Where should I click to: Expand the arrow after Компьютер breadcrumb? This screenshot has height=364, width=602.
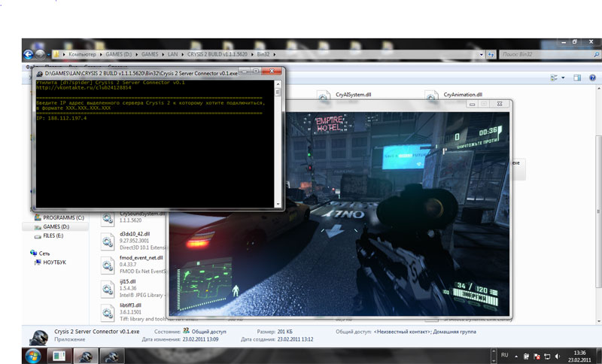point(101,54)
